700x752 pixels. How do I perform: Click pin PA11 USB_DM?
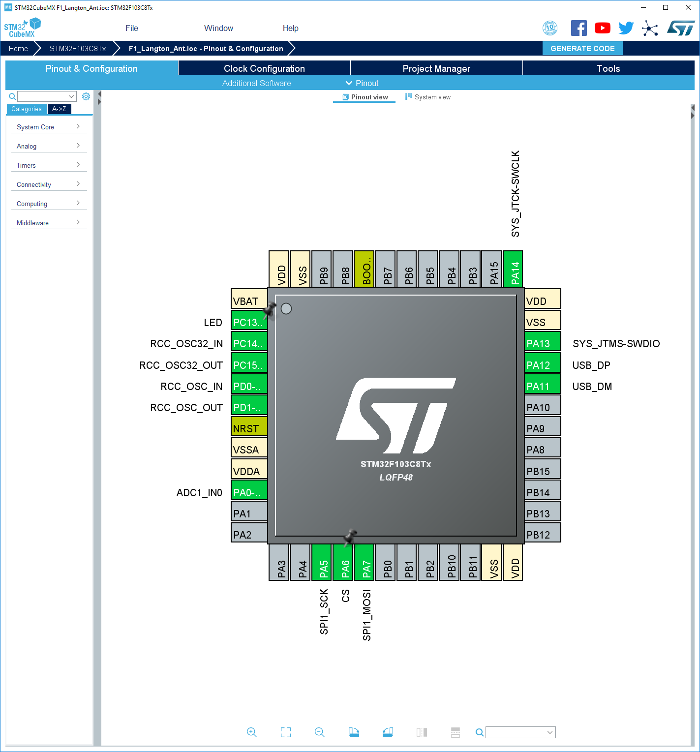[543, 385]
